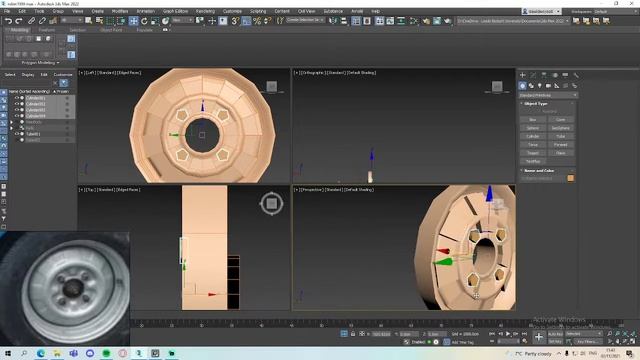Click the viewport ViewCube in Top viewport
640x360 pixels.
click(x=271, y=203)
